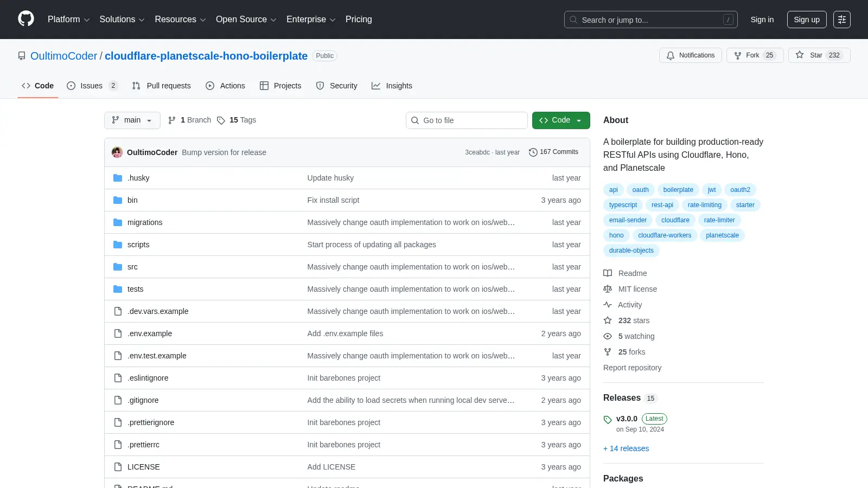Click the tag icon beside 15 Tags
Viewport: 868px width, 488px height.
(221, 120)
